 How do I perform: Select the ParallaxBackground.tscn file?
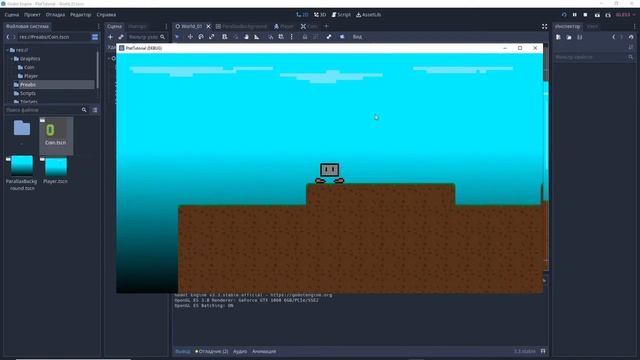(x=22, y=173)
